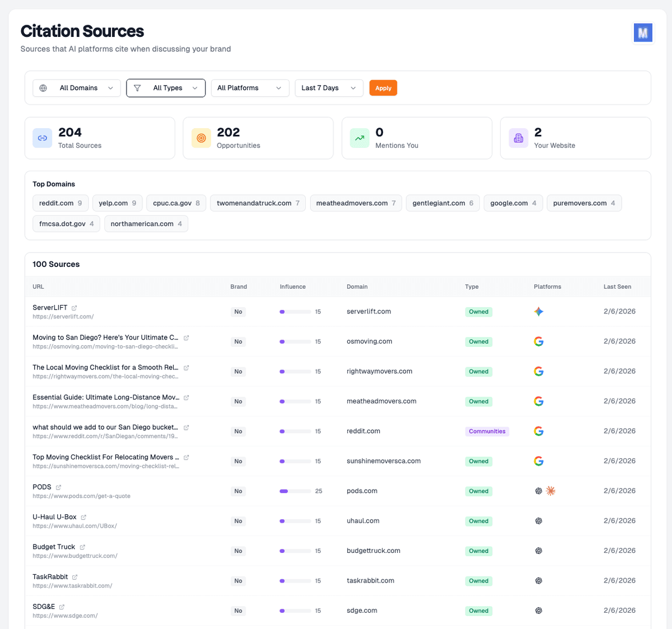Open the All Platforms dropdown
672x629 pixels.
pos(250,88)
